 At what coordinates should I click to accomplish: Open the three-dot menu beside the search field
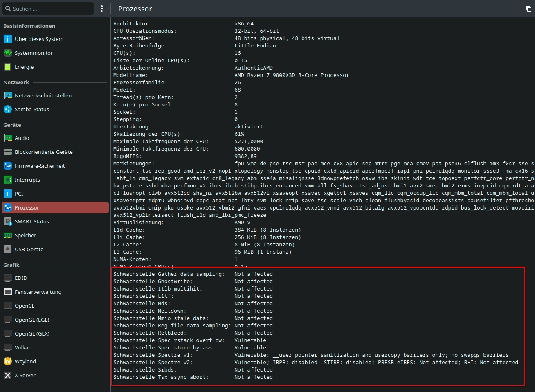(x=102, y=9)
